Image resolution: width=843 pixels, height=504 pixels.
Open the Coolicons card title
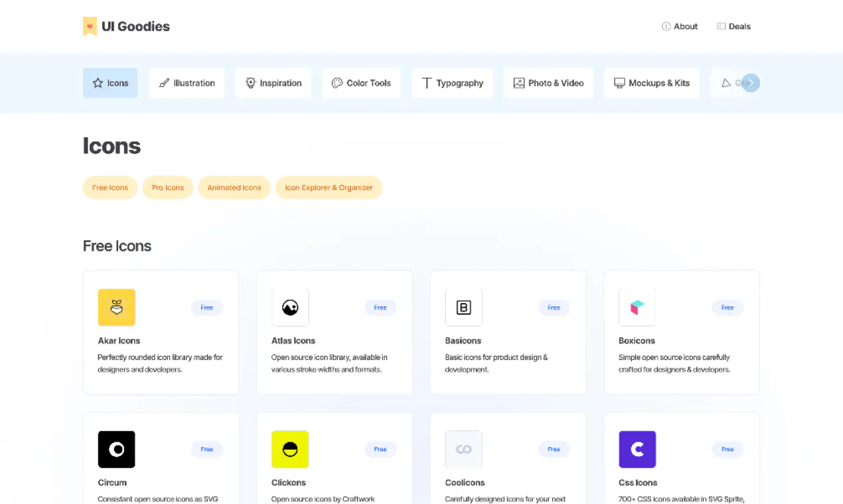(465, 483)
